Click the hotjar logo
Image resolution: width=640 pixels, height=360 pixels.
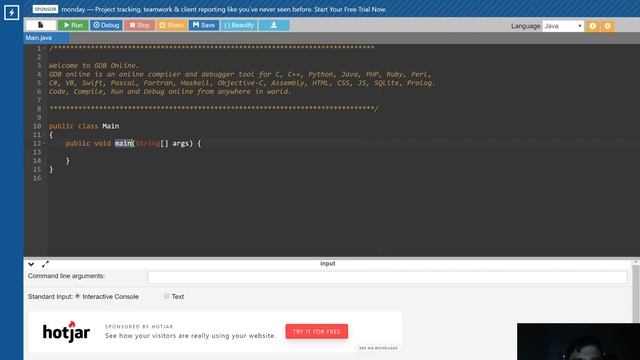[x=66, y=331]
